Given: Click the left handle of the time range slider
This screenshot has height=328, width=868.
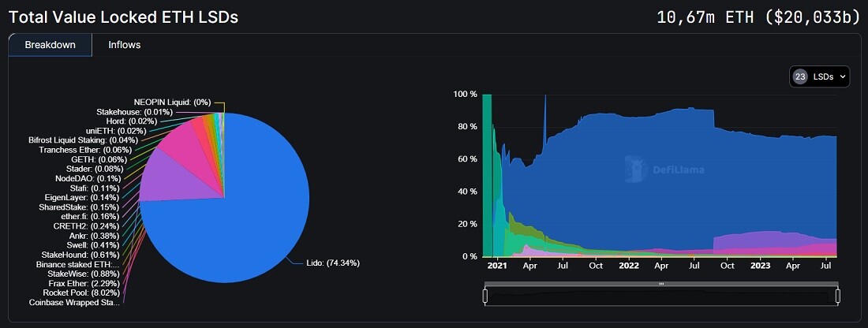Looking at the screenshot, I should click(485, 296).
